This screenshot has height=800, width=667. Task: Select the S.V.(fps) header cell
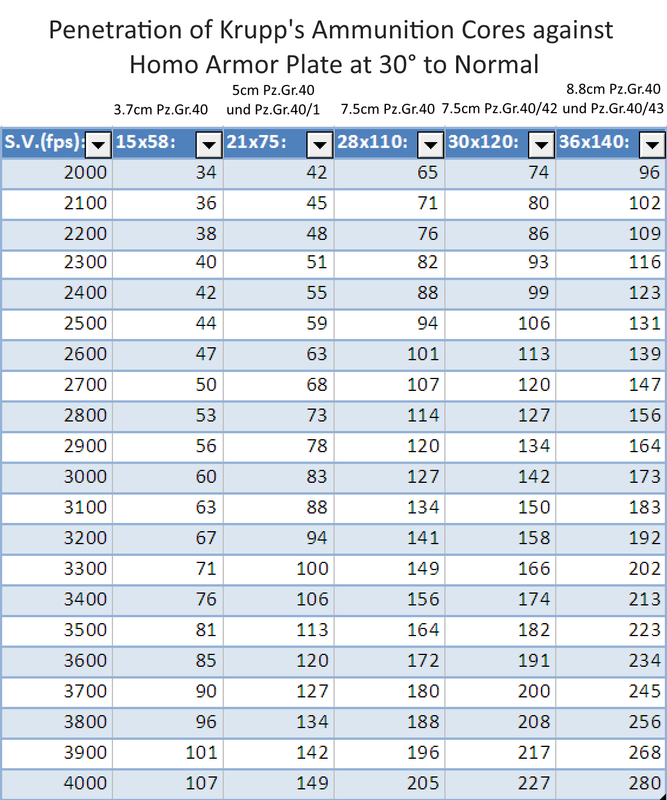tap(57, 143)
